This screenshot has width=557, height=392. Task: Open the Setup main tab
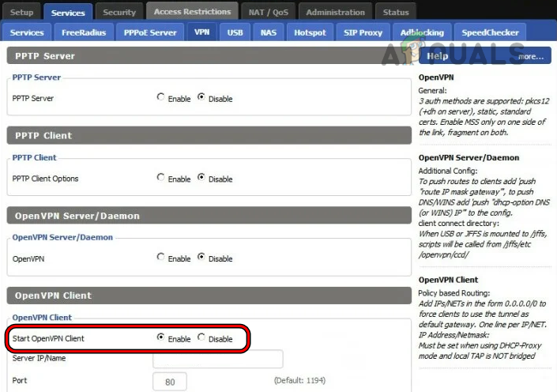click(21, 12)
